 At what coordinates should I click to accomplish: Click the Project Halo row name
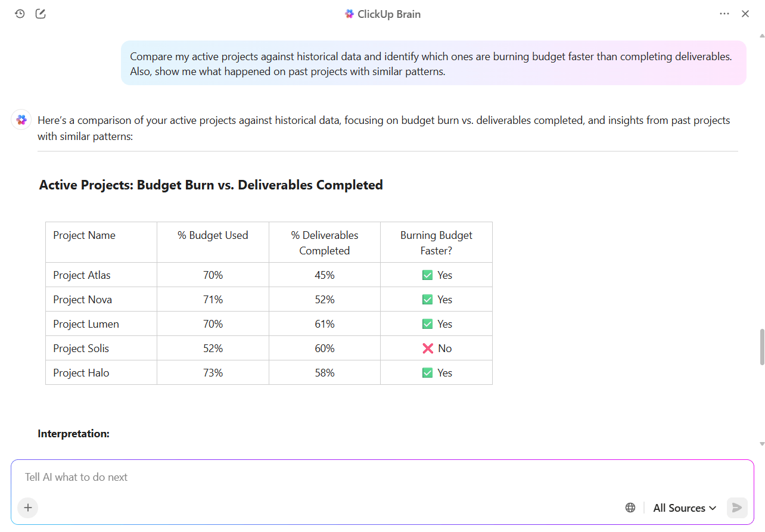(81, 373)
